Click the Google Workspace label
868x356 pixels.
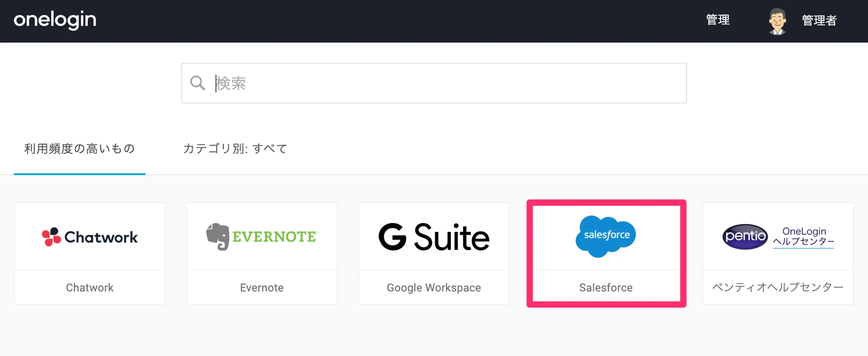click(x=434, y=288)
